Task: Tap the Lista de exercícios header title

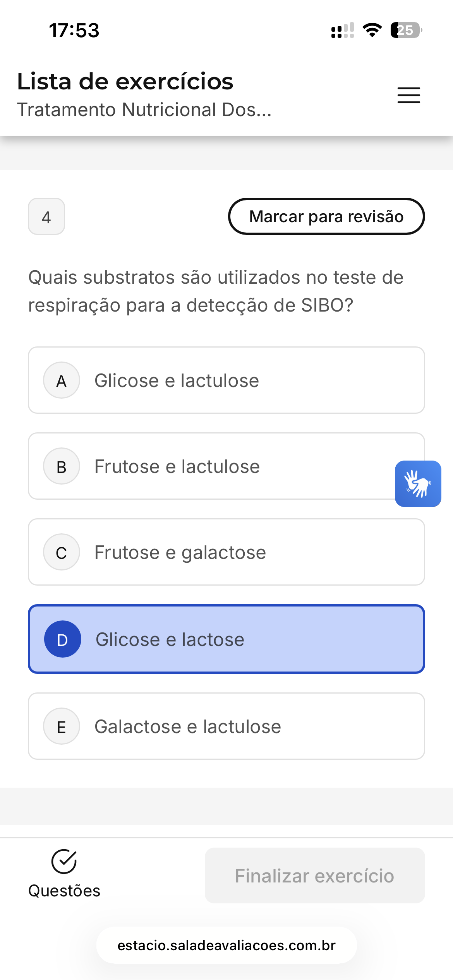Action: click(125, 82)
